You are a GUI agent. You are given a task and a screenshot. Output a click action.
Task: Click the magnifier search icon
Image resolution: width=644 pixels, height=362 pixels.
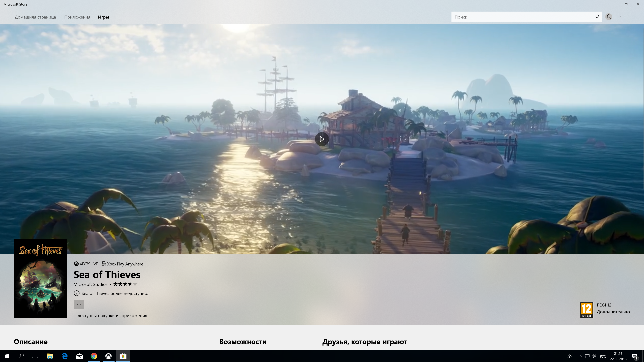coord(597,17)
